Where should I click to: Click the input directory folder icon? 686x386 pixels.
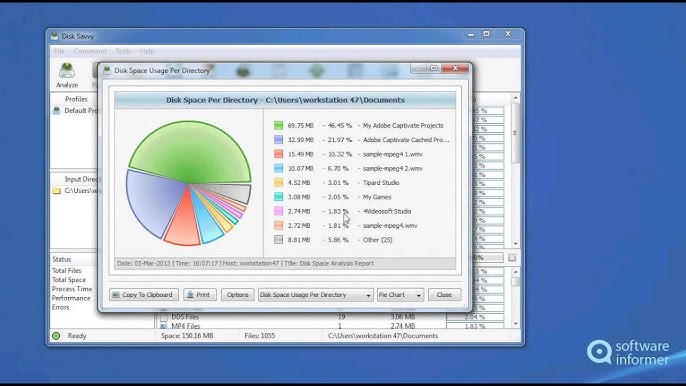tap(56, 191)
